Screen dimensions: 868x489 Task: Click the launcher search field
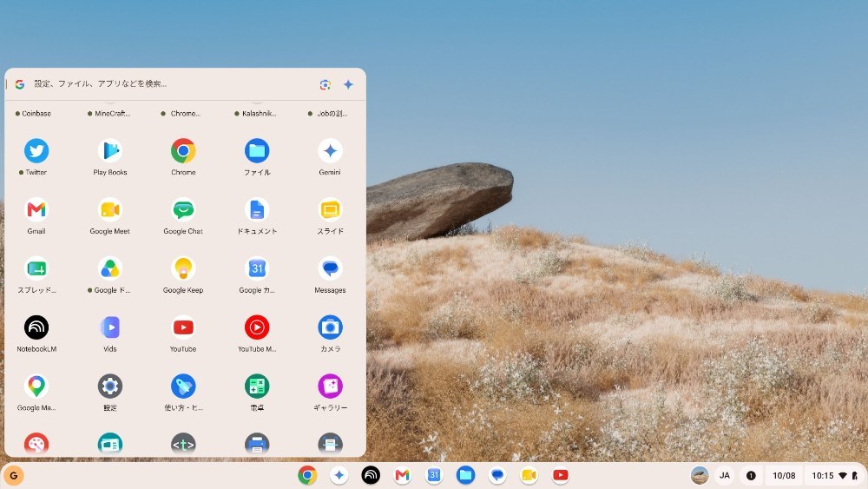tap(172, 84)
